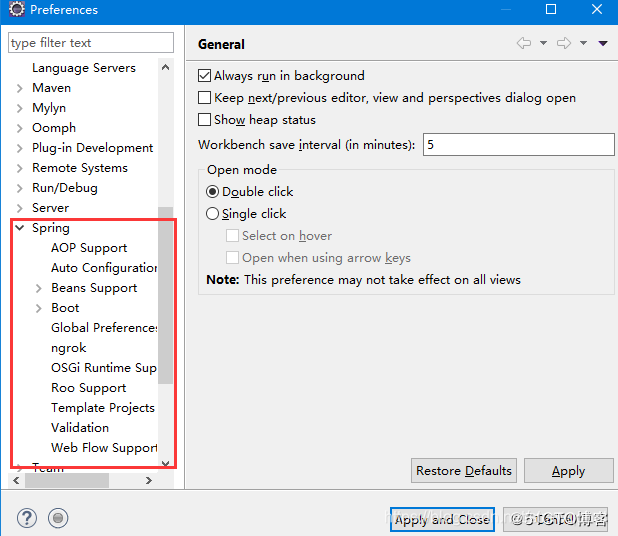The image size is (618, 536).
Task: Select ngrok preference page
Action: 69,348
